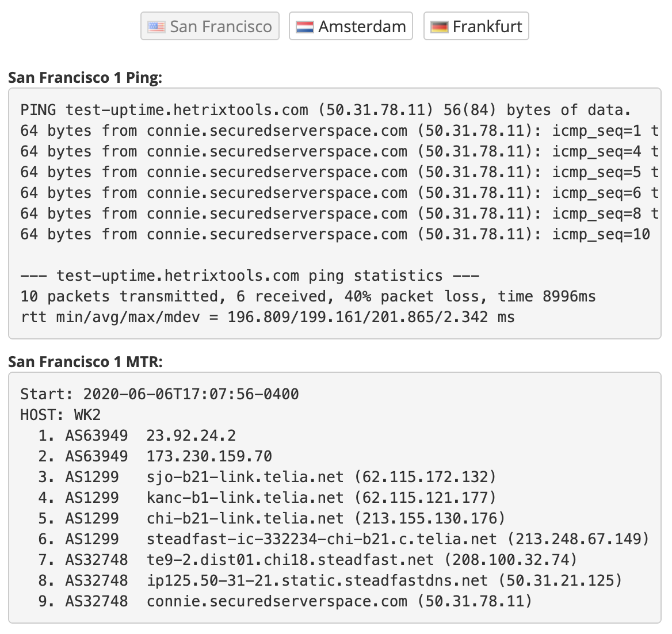Click the "San Francisco 1 MTR:" heading
672x634 pixels.
click(x=85, y=361)
